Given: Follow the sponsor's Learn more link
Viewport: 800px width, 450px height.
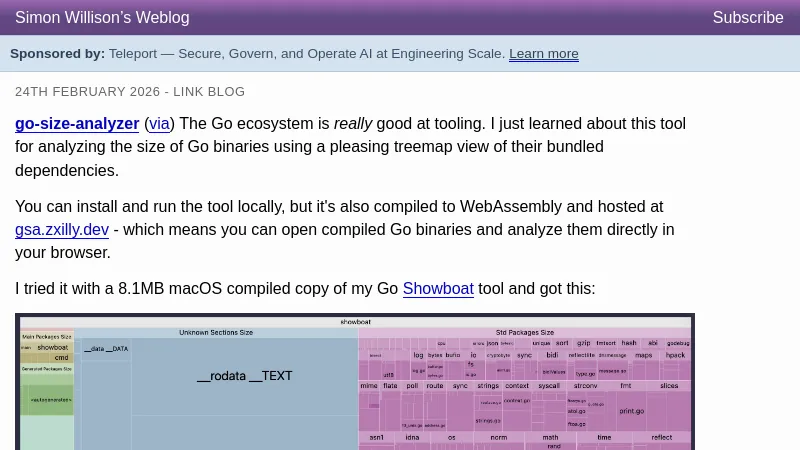Looking at the screenshot, I should [x=543, y=54].
